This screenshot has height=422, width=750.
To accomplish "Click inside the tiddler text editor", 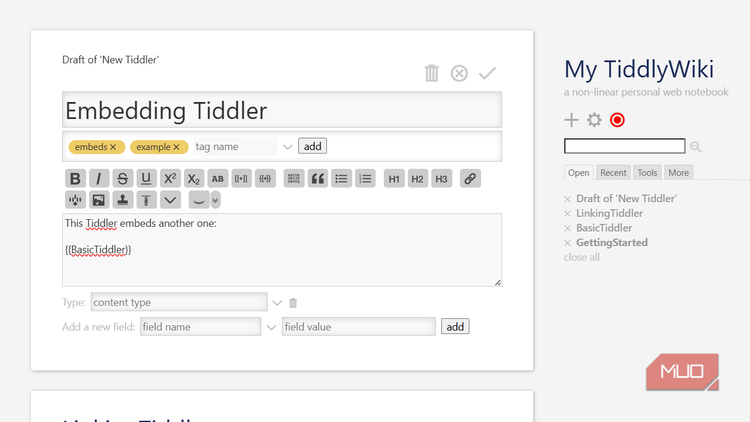I will point(282,250).
